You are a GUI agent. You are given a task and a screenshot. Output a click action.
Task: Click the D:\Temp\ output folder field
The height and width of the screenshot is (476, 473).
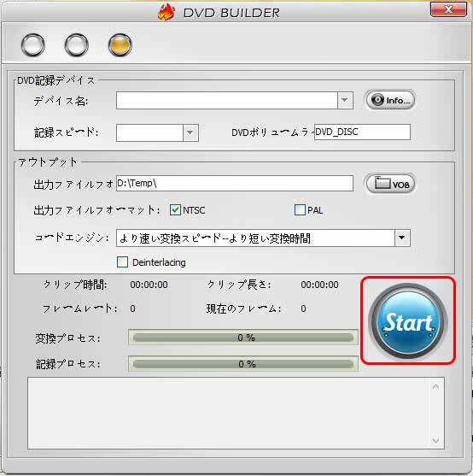click(235, 184)
